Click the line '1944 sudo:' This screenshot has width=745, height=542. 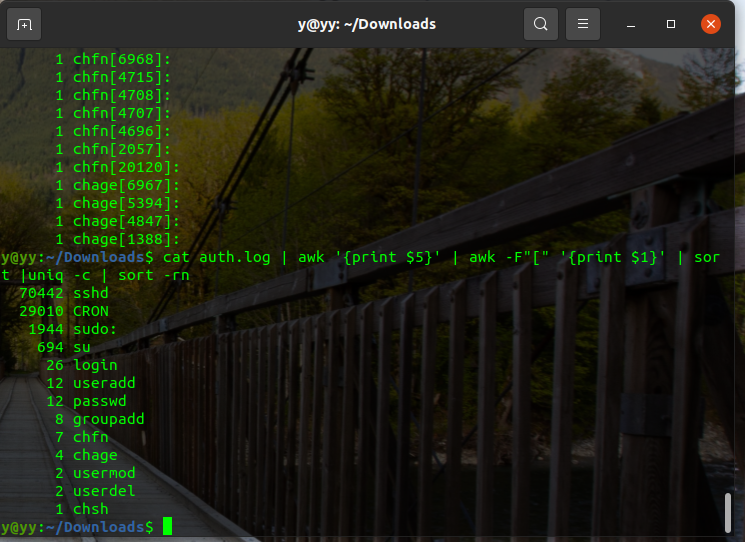point(72,329)
